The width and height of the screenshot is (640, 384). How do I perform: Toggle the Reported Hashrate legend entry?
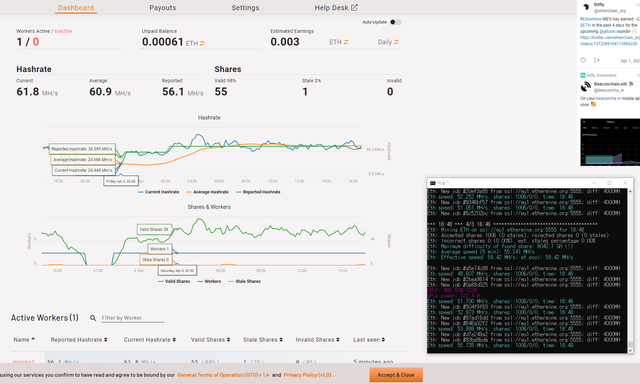[x=258, y=192]
